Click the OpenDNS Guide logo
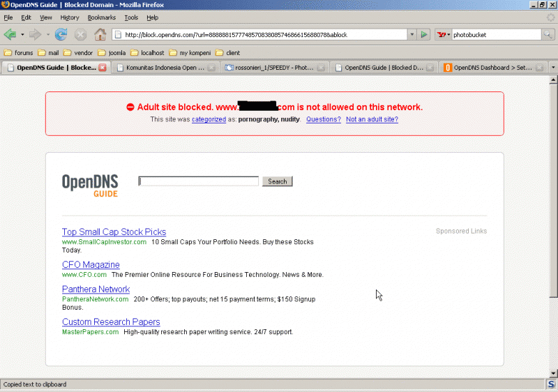Viewport: 558px width, 392px height. tap(90, 185)
